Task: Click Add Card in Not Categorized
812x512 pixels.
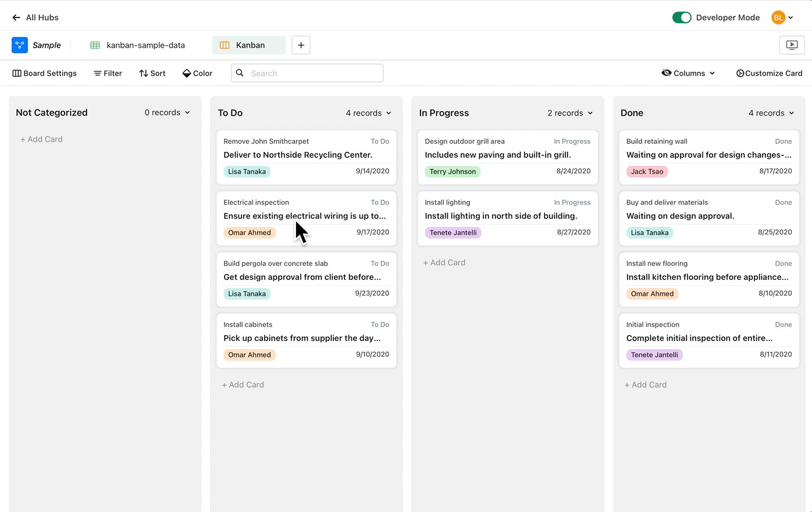Action: pos(41,139)
